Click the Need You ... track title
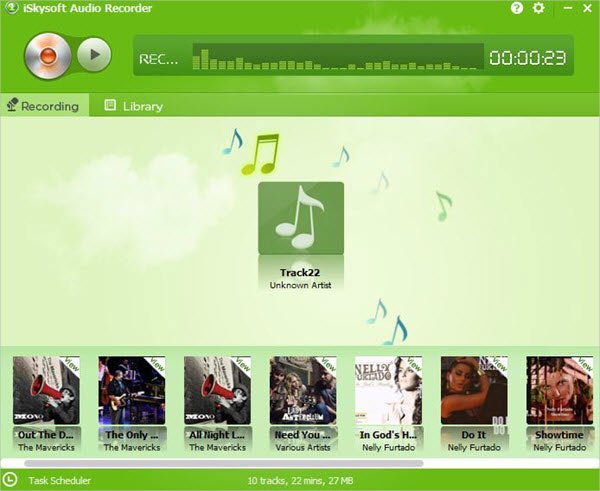 pos(303,435)
